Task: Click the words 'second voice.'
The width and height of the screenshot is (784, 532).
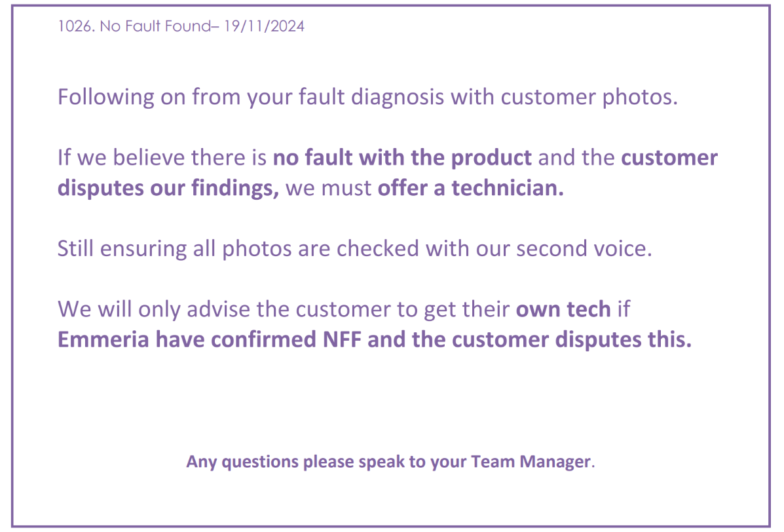Action: tap(584, 248)
